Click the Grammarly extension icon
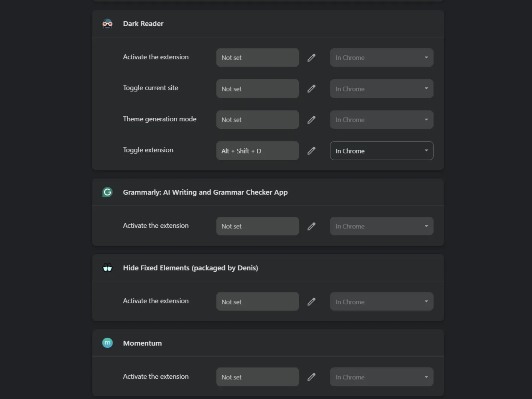This screenshot has width=532, height=399. click(107, 192)
